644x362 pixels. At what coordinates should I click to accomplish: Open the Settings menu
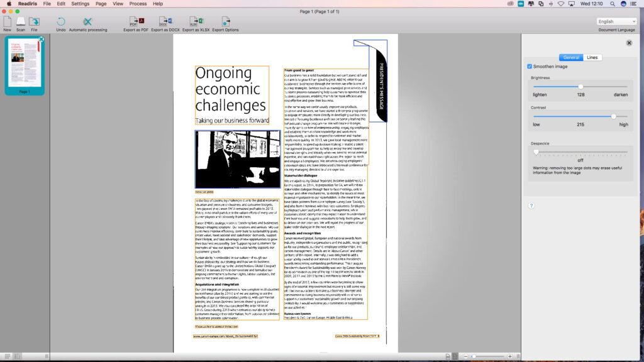tap(80, 4)
